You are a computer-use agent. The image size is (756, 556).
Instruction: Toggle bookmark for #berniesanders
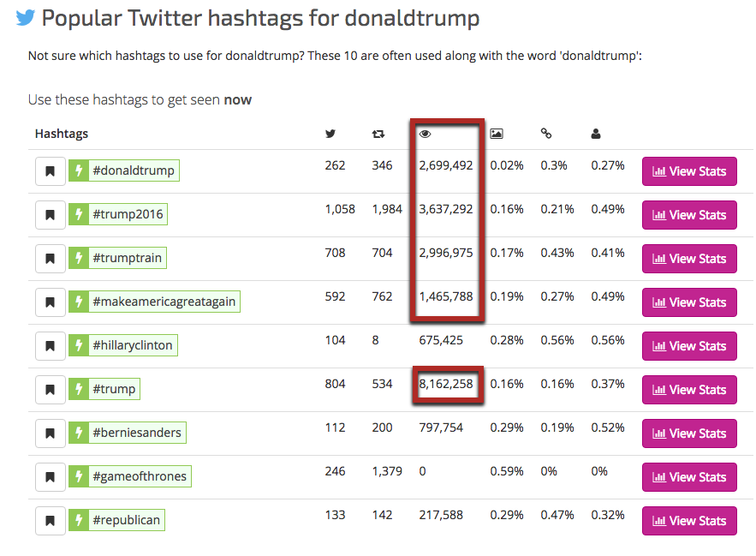(51, 433)
